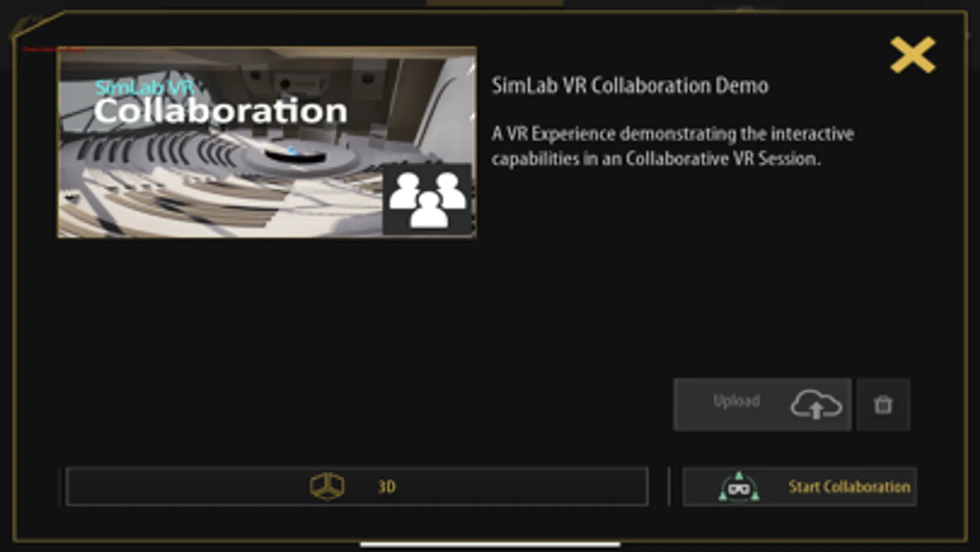The width and height of the screenshot is (980, 552).
Task: Close the collaboration demo dialog
Action: point(913,55)
